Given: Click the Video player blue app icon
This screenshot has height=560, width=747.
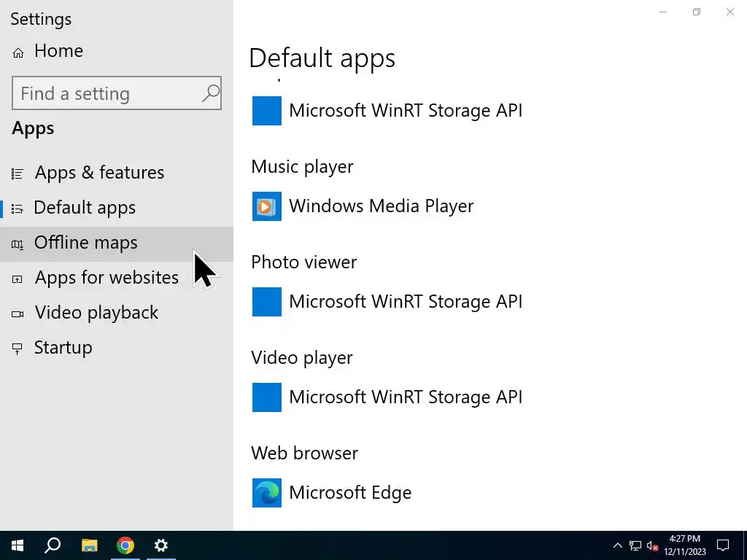Looking at the screenshot, I should pos(267,397).
